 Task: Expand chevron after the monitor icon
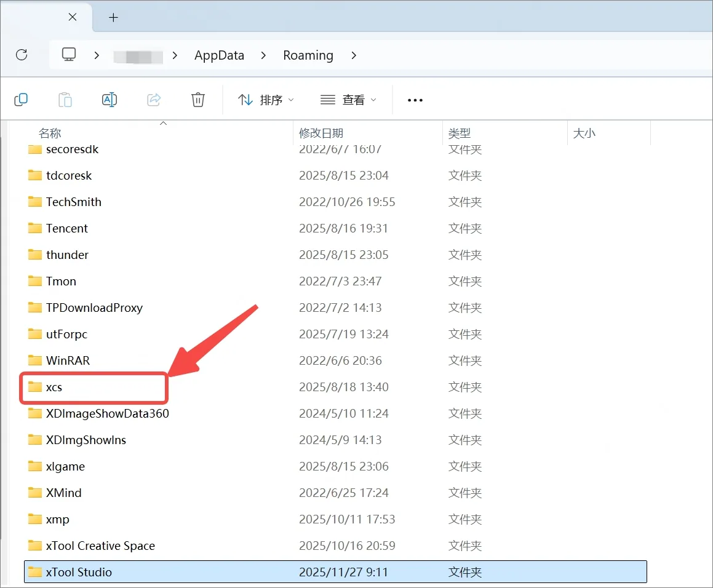click(x=97, y=55)
